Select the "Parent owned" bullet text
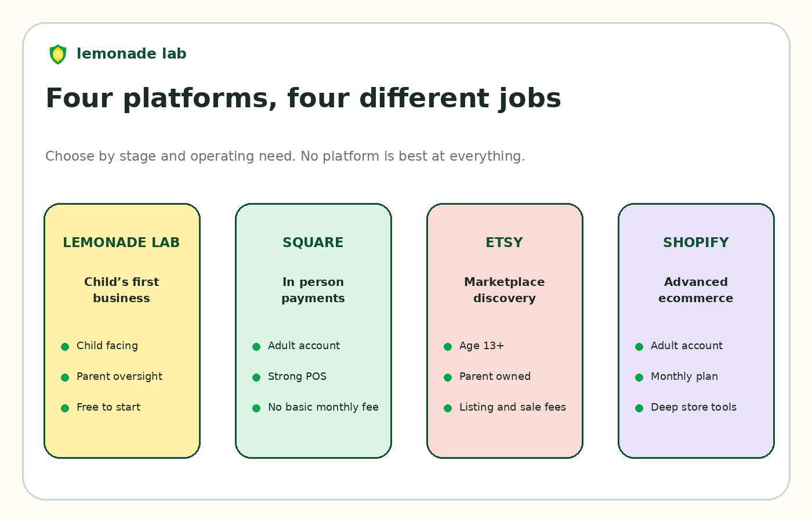812x522 pixels. tap(495, 376)
